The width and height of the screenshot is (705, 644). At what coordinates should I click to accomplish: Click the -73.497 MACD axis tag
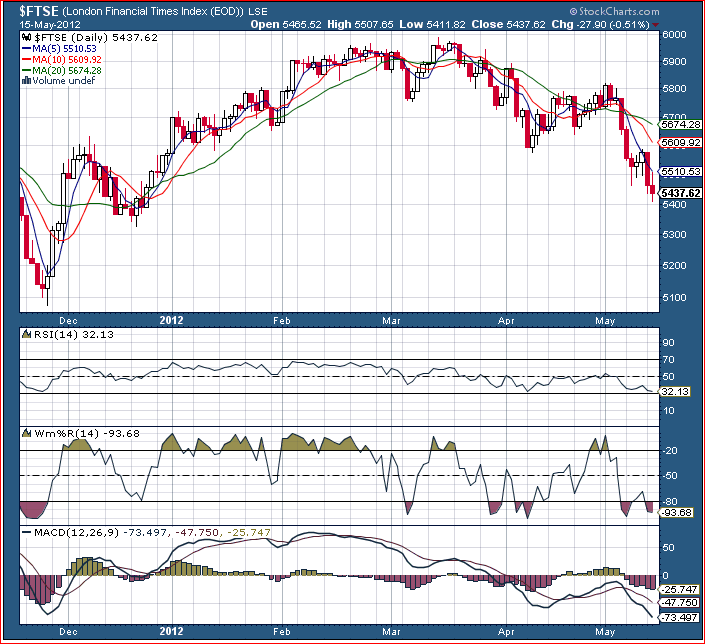coord(679,617)
